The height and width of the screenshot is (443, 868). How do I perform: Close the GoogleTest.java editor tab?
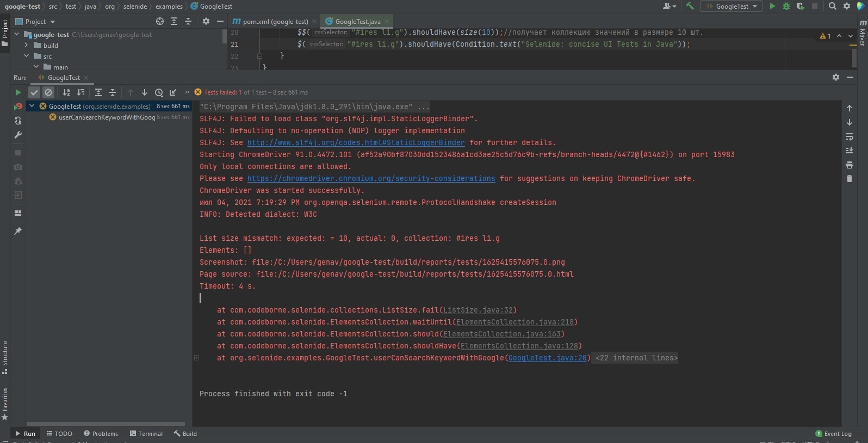pyautogui.click(x=387, y=22)
